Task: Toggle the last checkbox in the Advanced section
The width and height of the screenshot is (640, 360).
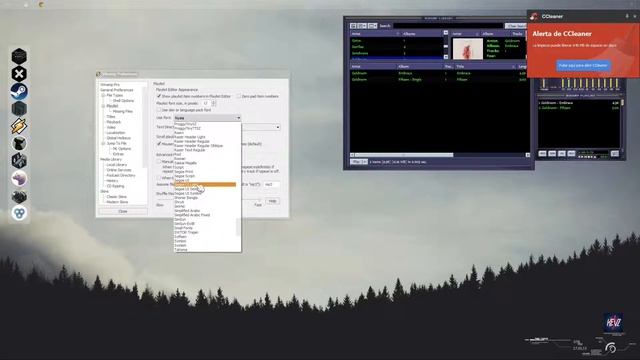Action: point(159,178)
